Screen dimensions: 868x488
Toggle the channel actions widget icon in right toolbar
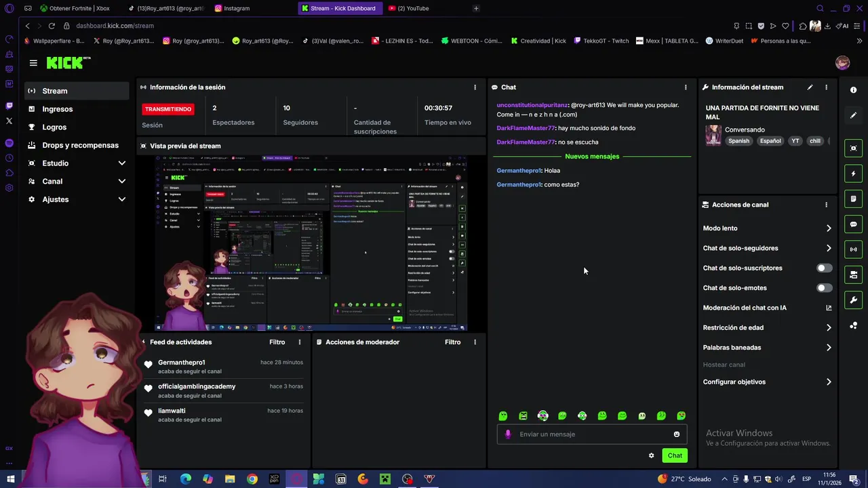[853, 274]
